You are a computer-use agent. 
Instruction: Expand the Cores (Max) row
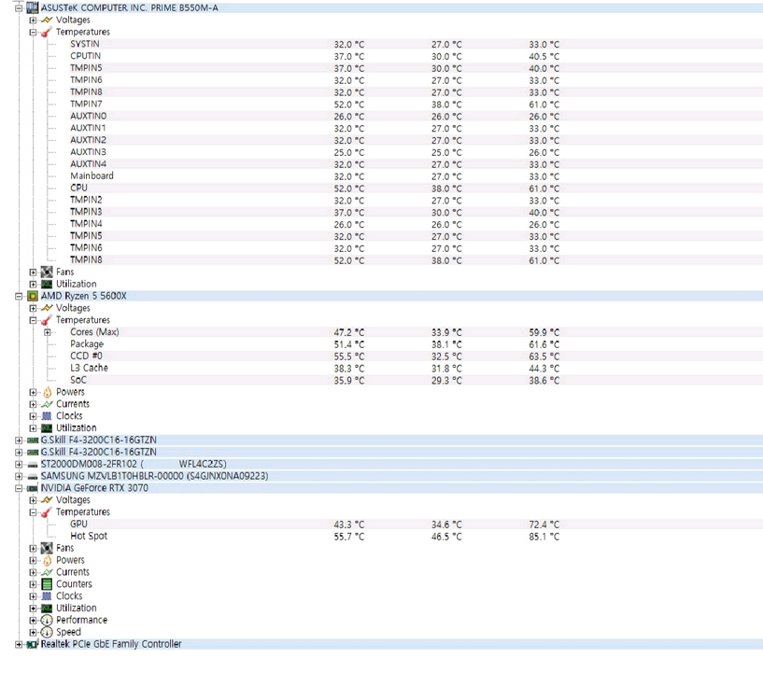[x=48, y=332]
